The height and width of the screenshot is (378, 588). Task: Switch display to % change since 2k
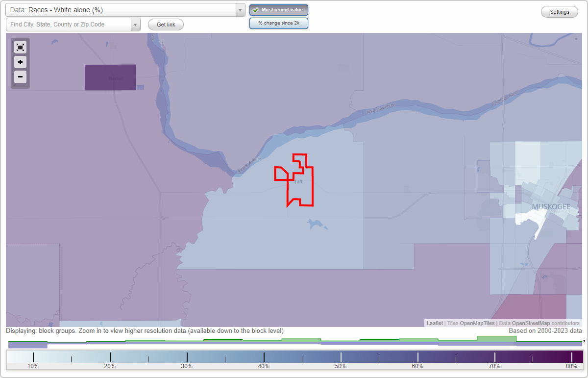click(278, 23)
